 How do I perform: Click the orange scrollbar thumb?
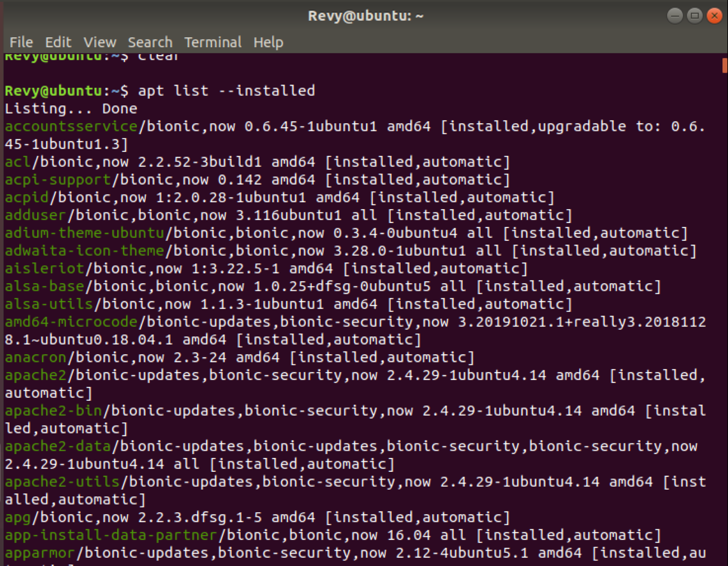coord(724,65)
